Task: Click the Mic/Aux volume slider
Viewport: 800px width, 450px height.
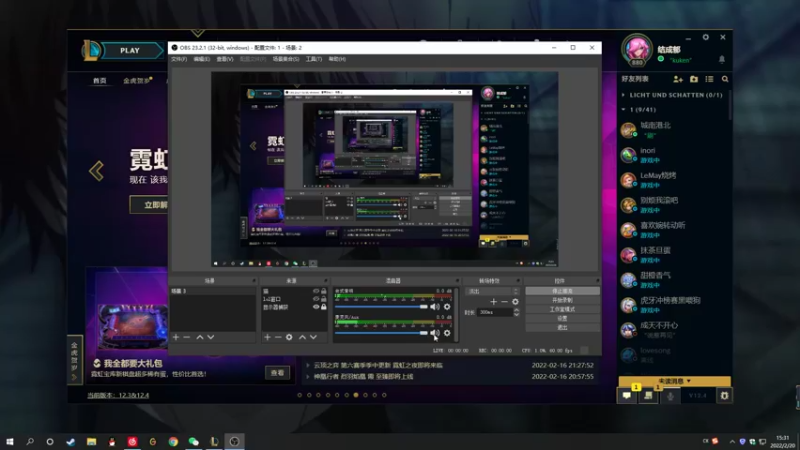Action: point(381,333)
